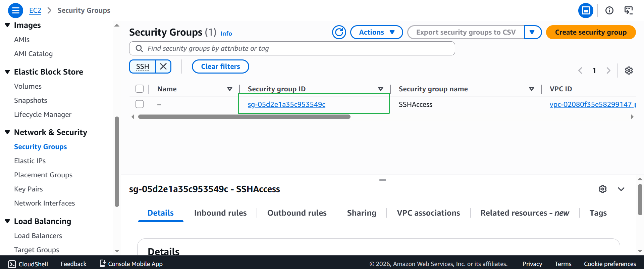Open table preferences gear icon
This screenshot has height=269, width=644.
(x=629, y=71)
